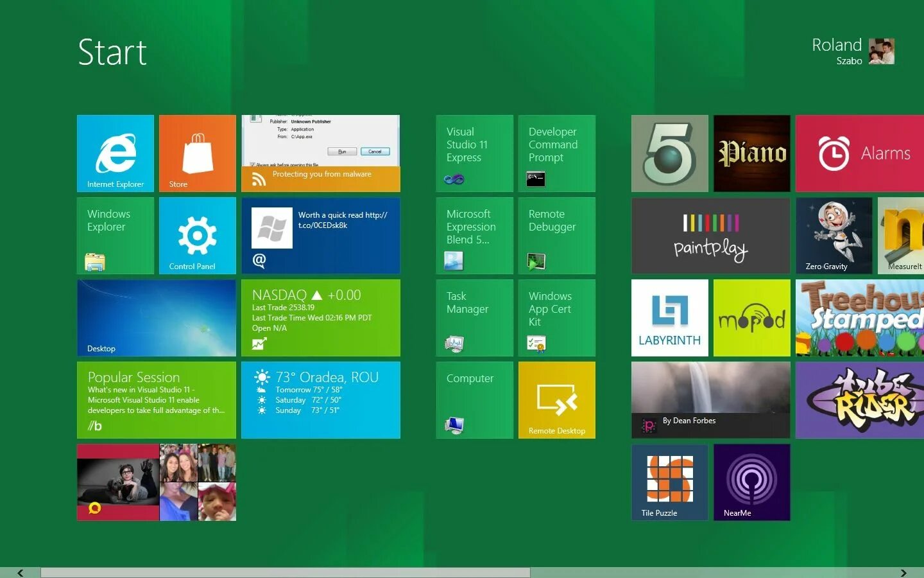Open the Oradea weather tile
This screenshot has height=578, width=924.
tap(321, 400)
